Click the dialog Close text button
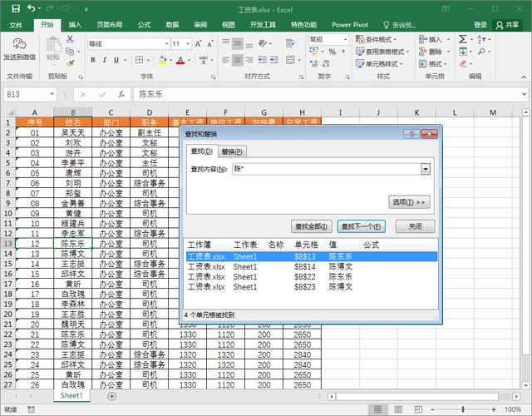The height and width of the screenshot is (416, 532). point(415,226)
